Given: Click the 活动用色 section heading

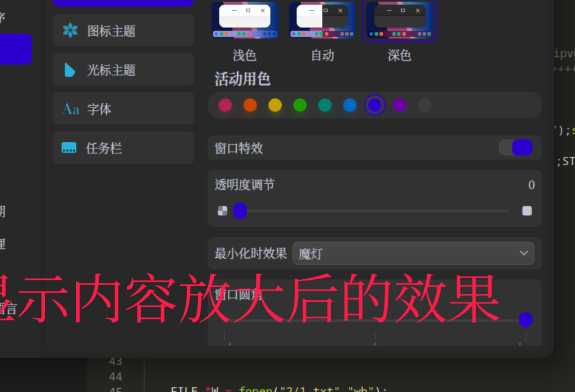Looking at the screenshot, I should [x=242, y=80].
